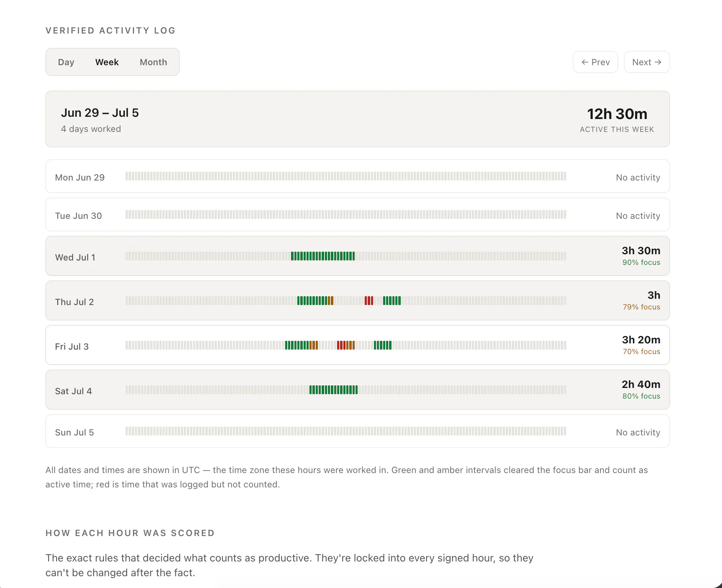The height and width of the screenshot is (588, 722).
Task: Switch to the Month view tab
Action: (x=153, y=62)
